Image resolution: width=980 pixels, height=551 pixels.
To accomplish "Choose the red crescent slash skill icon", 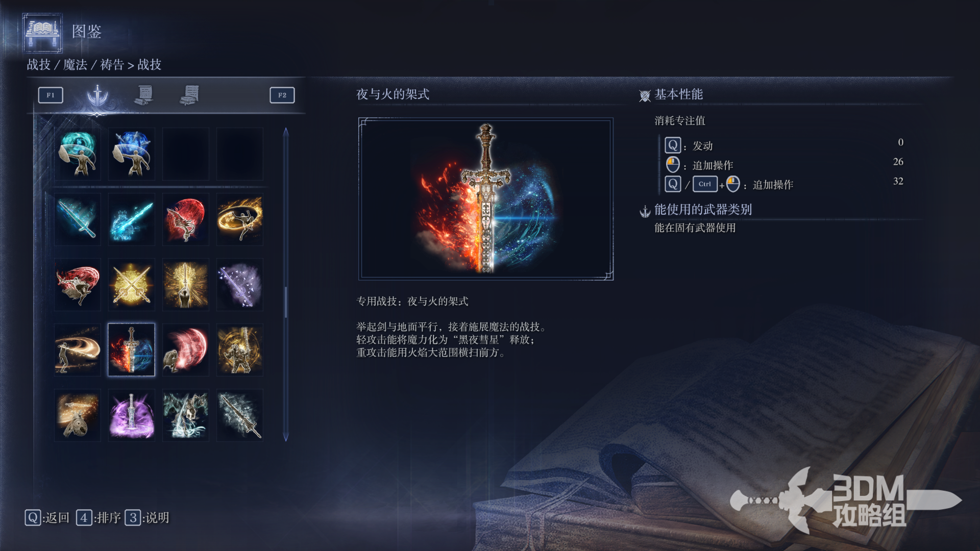I will [x=186, y=350].
